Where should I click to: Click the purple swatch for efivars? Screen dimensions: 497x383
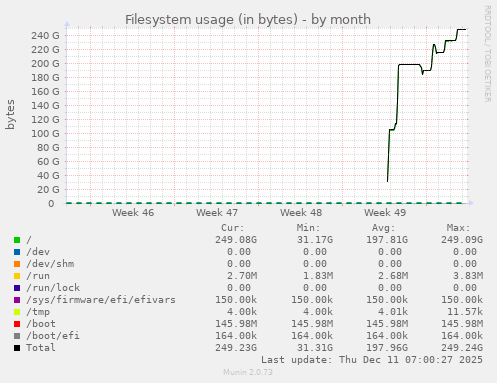(x=17, y=300)
